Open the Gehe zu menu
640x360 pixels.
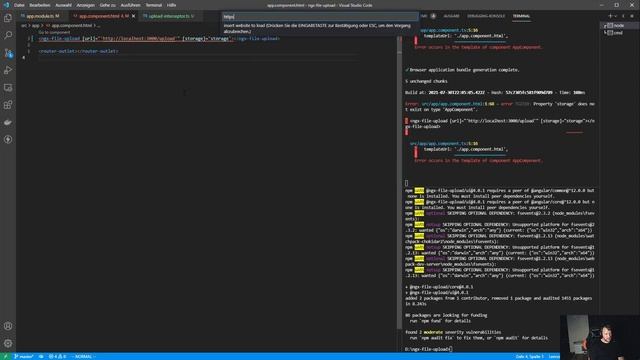[107, 5]
